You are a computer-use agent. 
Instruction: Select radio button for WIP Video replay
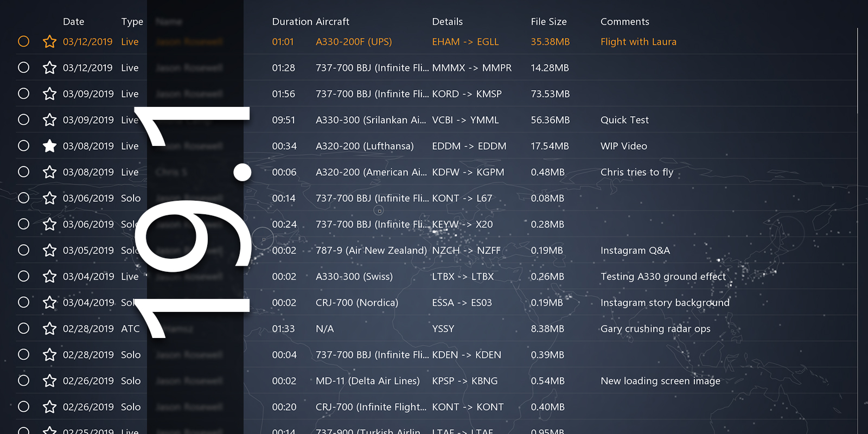tap(23, 145)
